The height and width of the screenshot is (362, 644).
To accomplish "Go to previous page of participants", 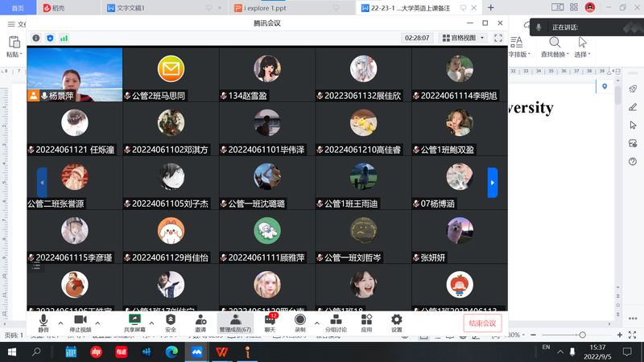I will [x=42, y=182].
